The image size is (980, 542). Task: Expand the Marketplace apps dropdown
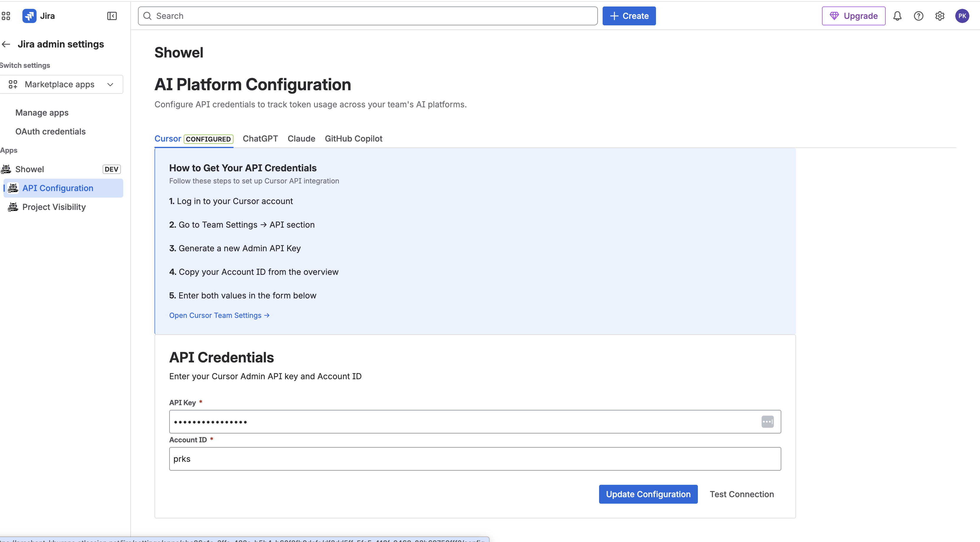(61, 84)
